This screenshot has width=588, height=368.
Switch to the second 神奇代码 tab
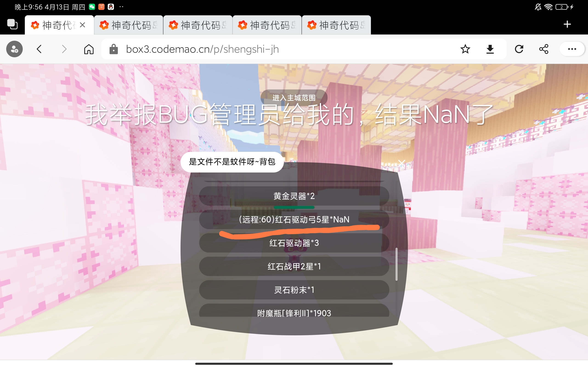(129, 25)
